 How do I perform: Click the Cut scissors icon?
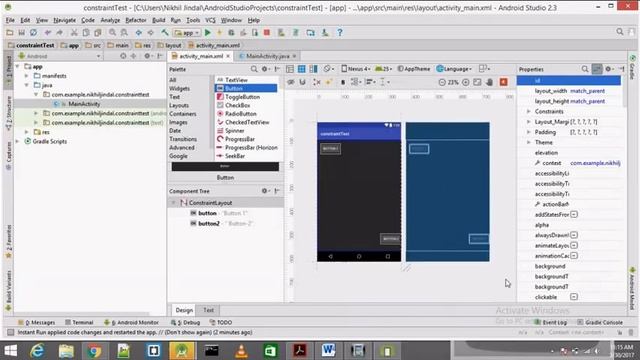pos(74,33)
